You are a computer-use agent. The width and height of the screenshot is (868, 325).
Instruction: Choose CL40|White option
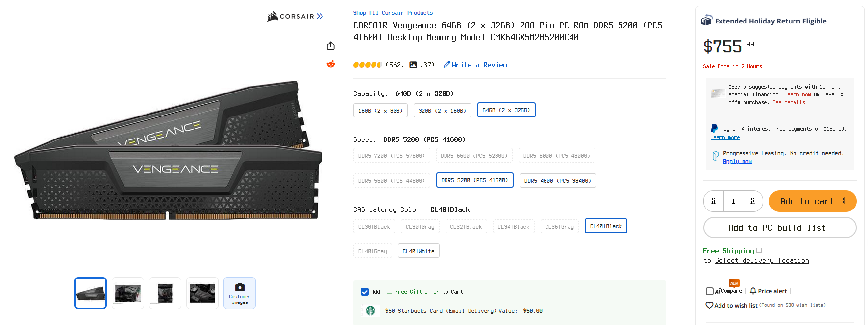coord(419,251)
